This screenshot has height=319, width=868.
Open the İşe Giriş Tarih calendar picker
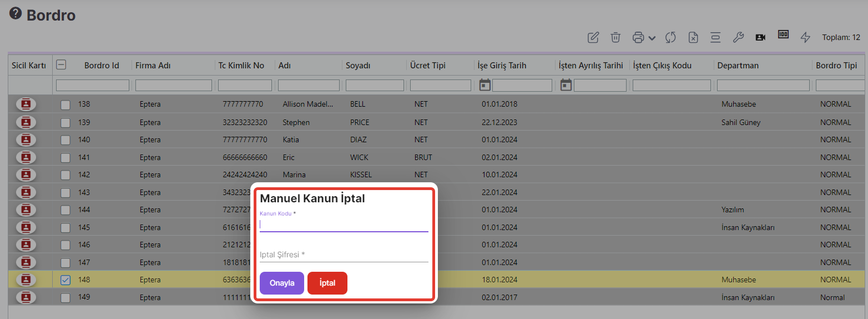[x=485, y=85]
